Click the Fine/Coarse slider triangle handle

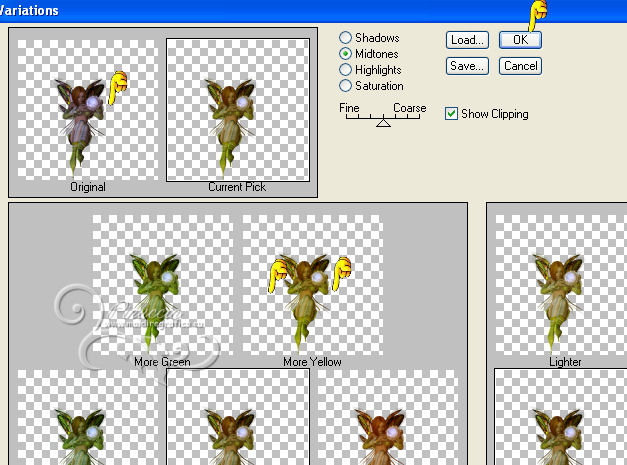tap(383, 123)
